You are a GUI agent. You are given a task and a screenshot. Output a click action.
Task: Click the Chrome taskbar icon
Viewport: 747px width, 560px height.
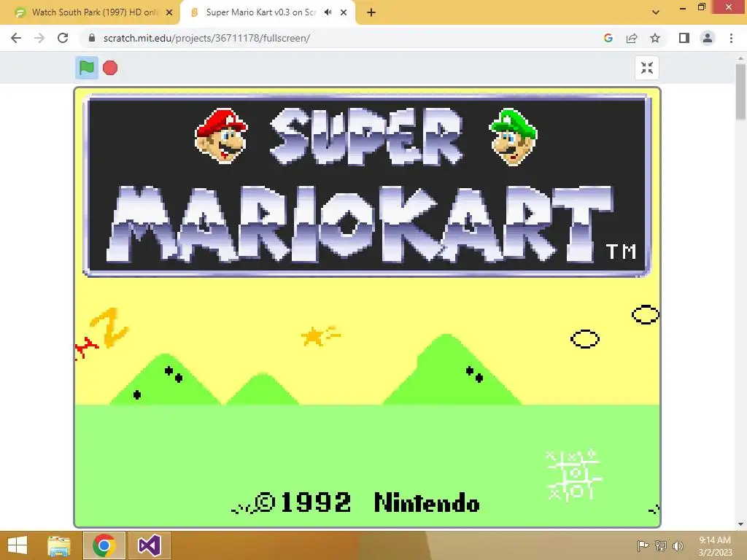[104, 545]
